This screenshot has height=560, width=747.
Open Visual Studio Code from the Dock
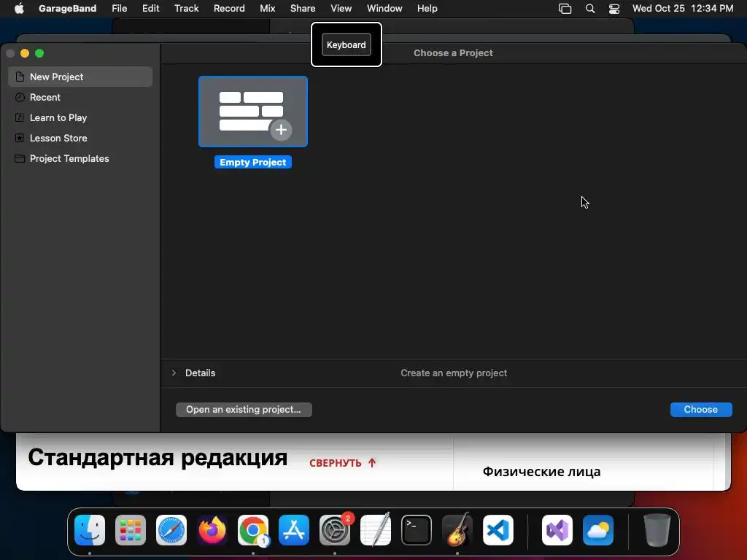(498, 530)
